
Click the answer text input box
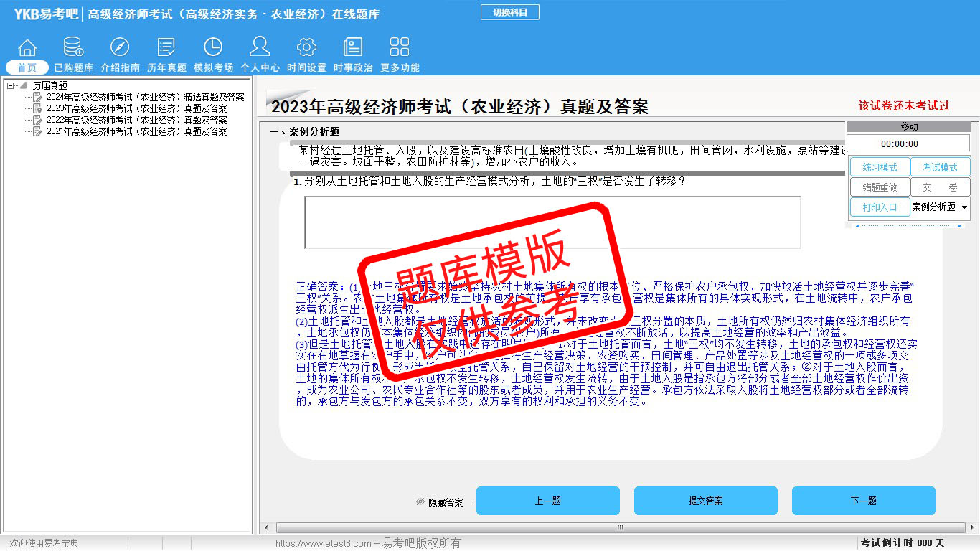pos(552,222)
